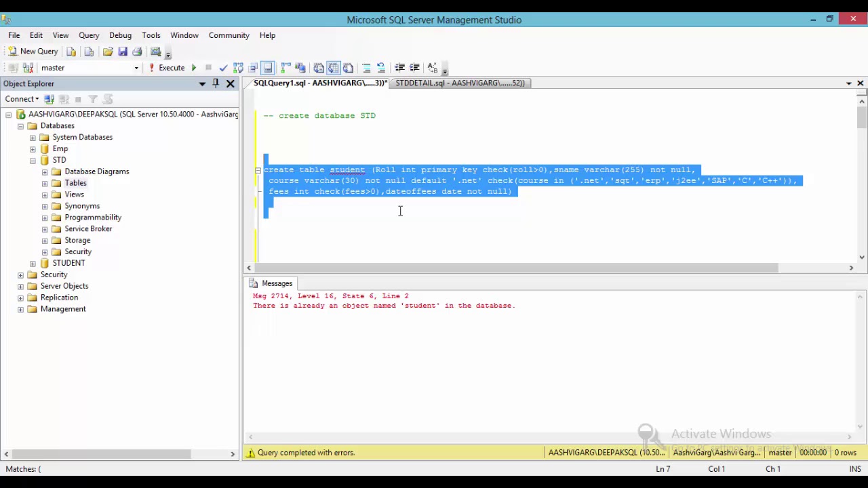868x488 pixels.
Task: Select Results to Grid icon
Action: [x=334, y=68]
